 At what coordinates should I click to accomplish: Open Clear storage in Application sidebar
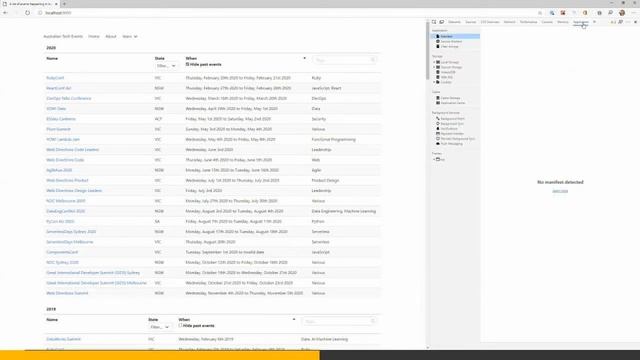point(449,47)
